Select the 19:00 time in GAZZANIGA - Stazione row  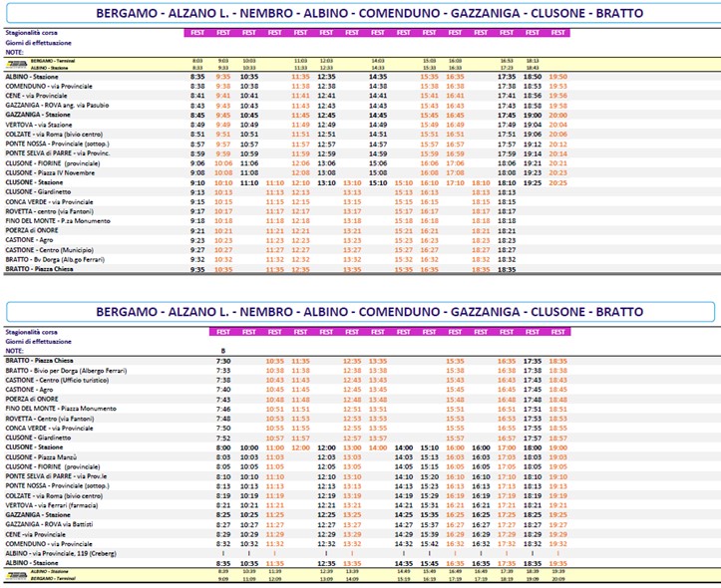pyautogui.click(x=532, y=116)
